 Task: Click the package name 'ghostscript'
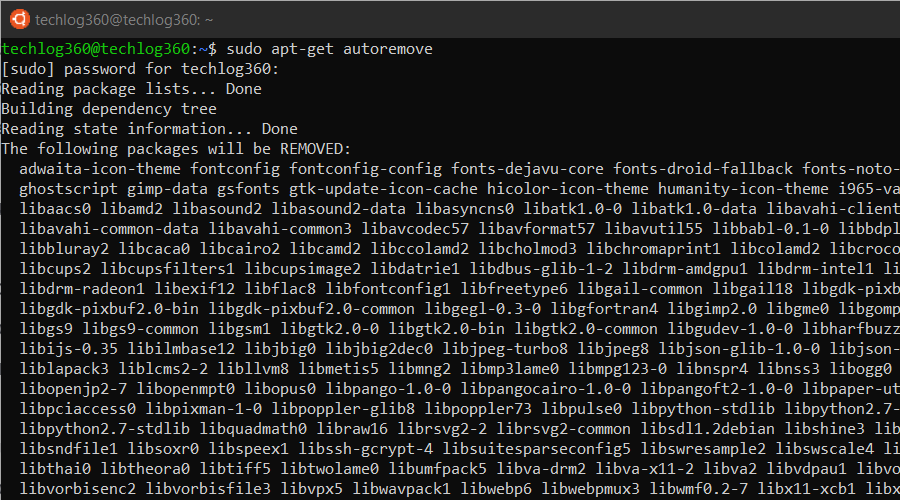[x=68, y=189]
